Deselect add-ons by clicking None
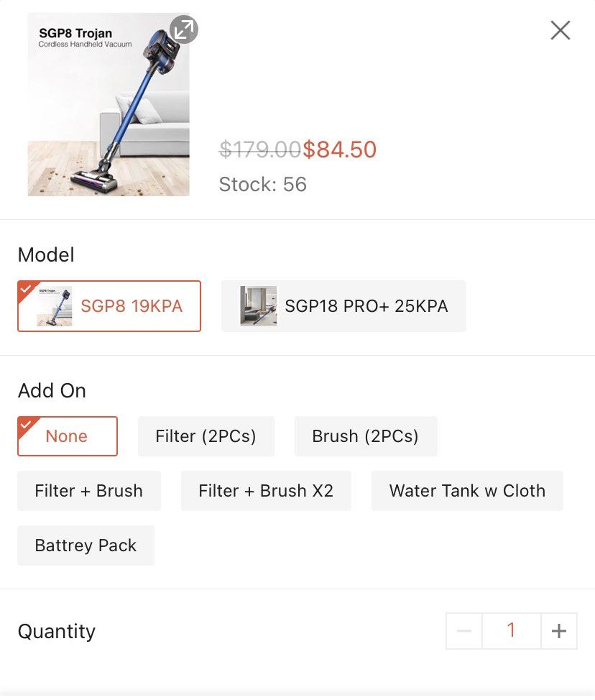 pyautogui.click(x=67, y=436)
